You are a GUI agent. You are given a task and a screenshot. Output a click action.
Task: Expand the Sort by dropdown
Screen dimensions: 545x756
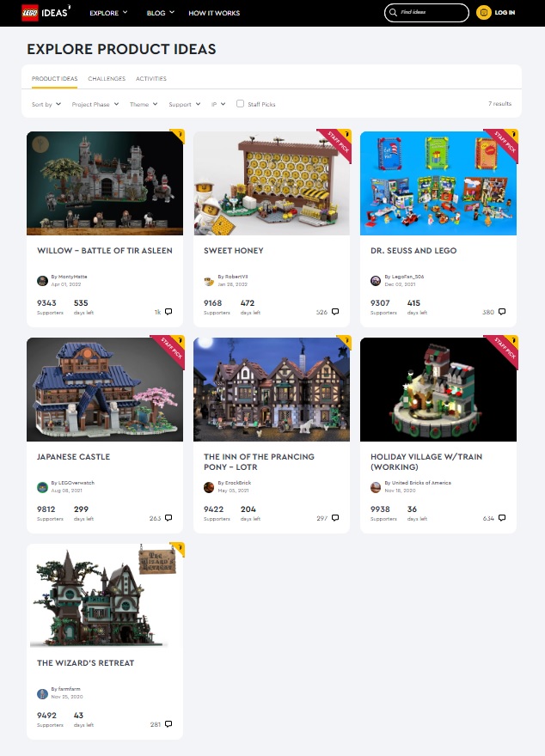(x=46, y=104)
